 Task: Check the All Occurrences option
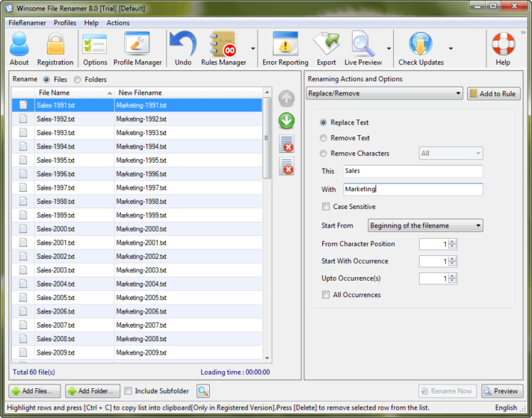point(326,295)
